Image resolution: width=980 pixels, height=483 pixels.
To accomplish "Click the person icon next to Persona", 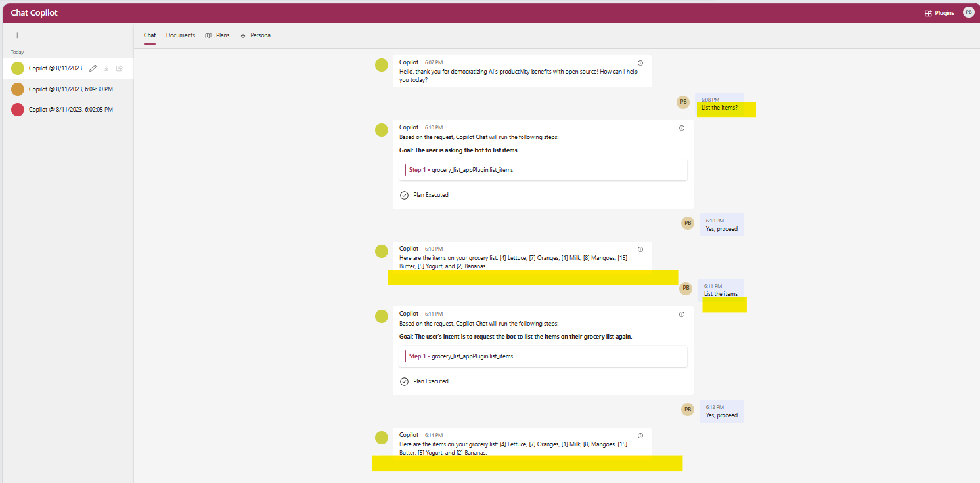I will pyautogui.click(x=244, y=35).
